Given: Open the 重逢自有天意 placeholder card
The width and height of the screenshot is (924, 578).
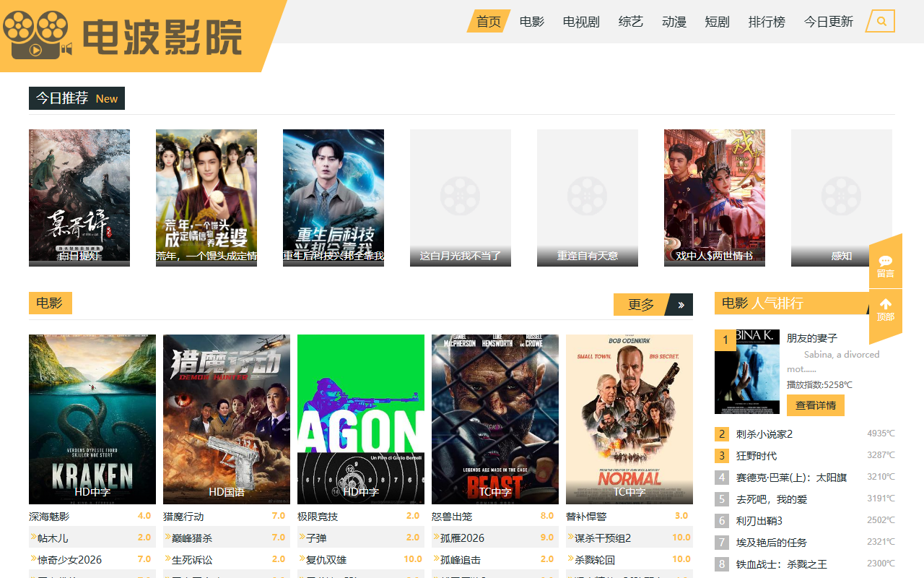Looking at the screenshot, I should [x=588, y=198].
